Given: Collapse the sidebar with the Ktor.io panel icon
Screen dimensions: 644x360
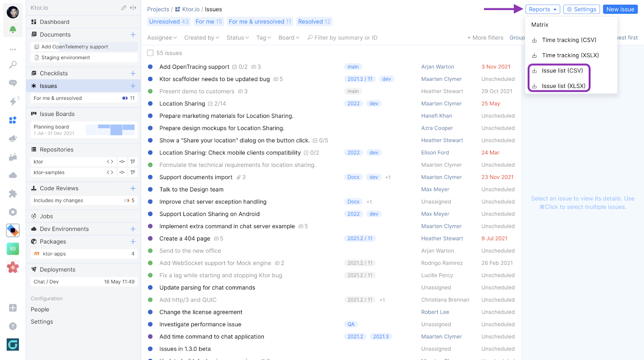Looking at the screenshot, I should click(x=133, y=8).
